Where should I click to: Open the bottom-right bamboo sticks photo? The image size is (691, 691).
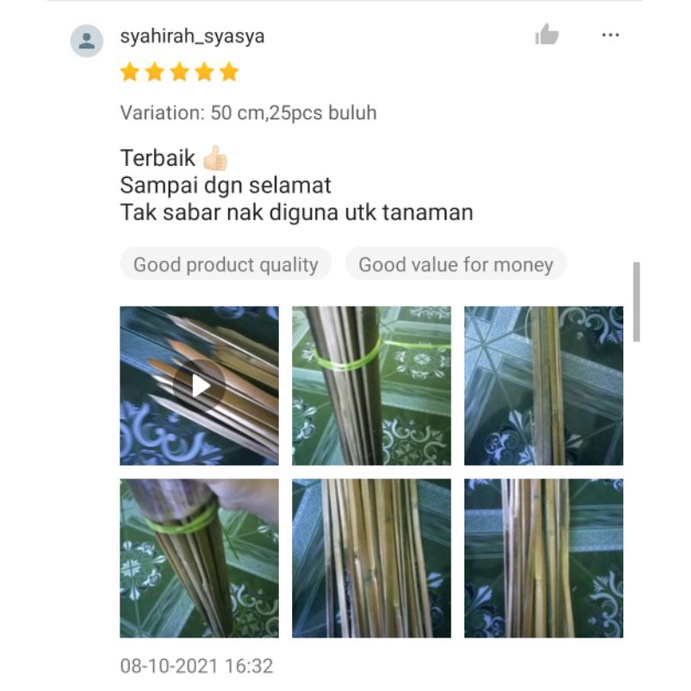[544, 558]
